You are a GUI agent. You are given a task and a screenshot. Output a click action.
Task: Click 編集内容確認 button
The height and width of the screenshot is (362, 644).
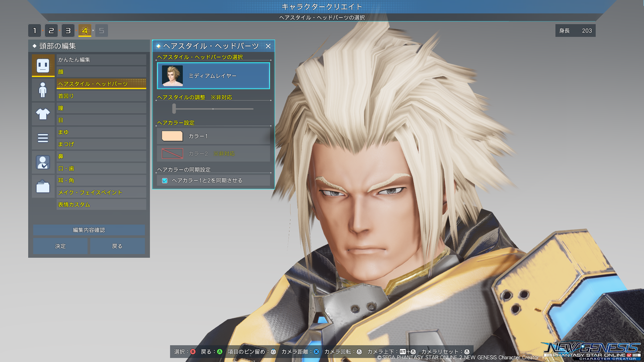tap(89, 230)
